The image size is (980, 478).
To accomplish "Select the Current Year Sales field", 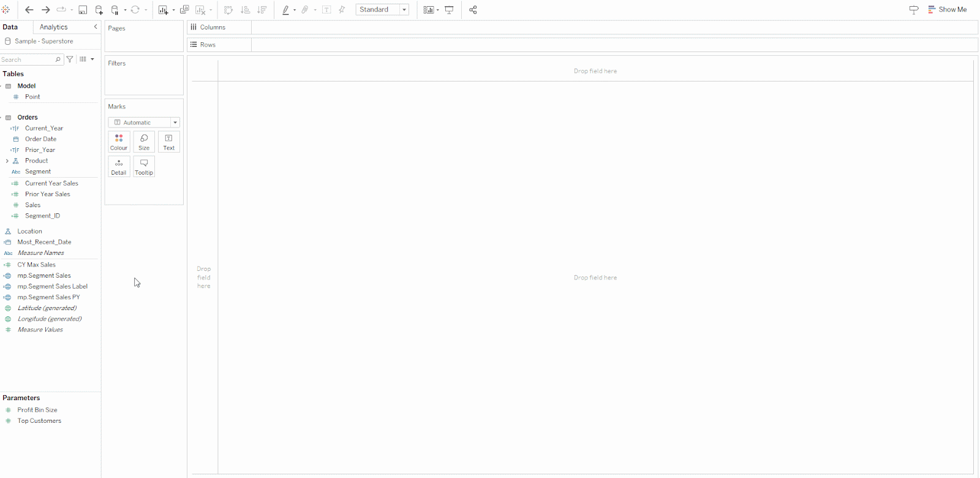I will pos(51,183).
